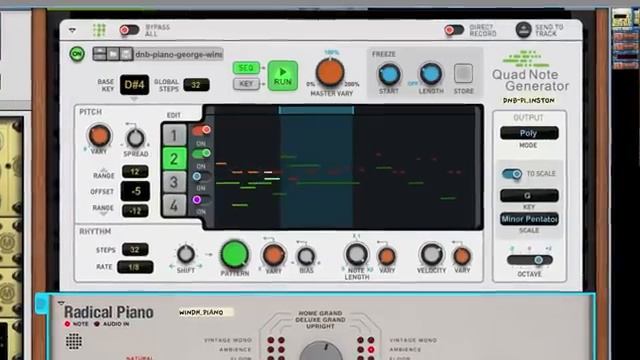The width and height of the screenshot is (640, 360).
Task: Click the Base Key D#4 display
Action: (134, 84)
